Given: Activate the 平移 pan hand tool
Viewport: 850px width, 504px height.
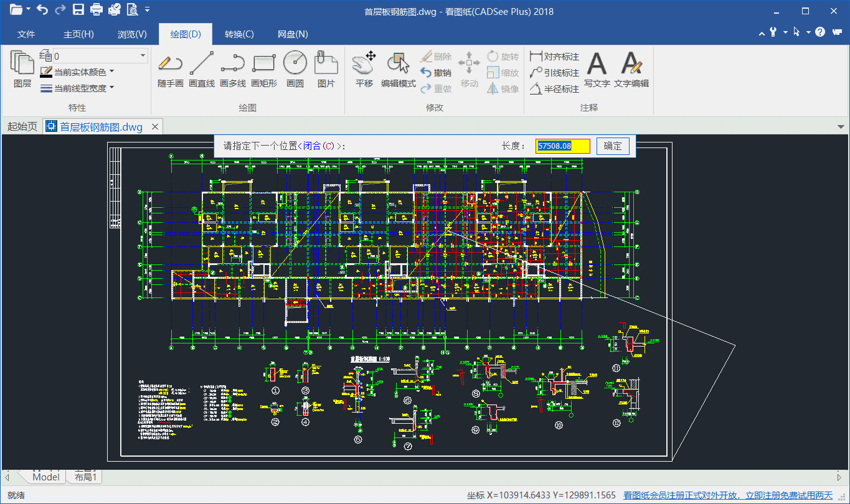Looking at the screenshot, I should click(x=364, y=69).
